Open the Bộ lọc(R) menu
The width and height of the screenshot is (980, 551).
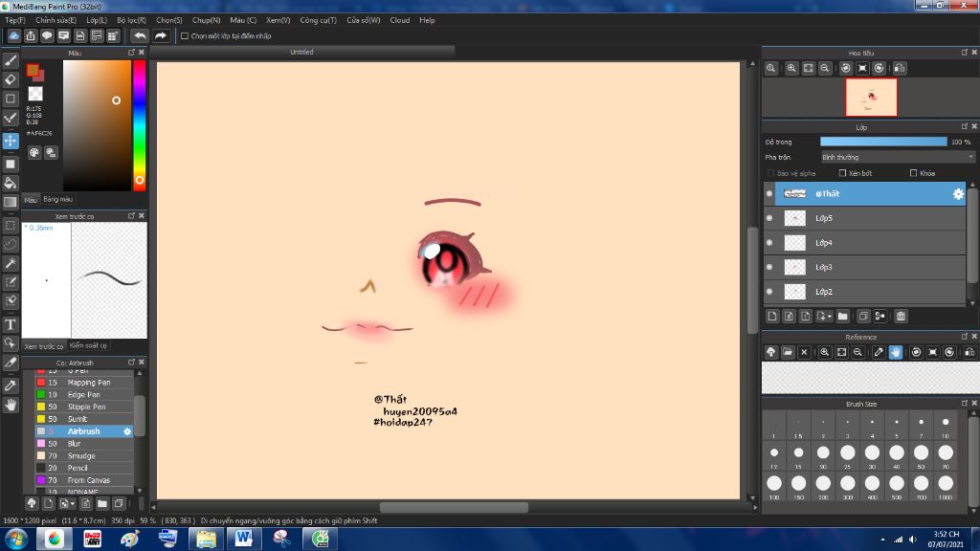(x=131, y=20)
